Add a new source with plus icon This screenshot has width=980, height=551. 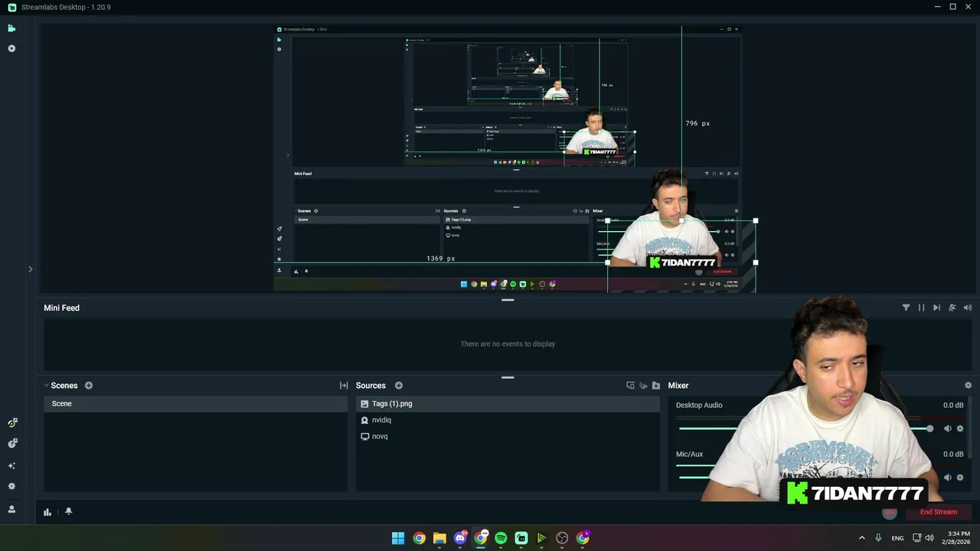coord(399,386)
